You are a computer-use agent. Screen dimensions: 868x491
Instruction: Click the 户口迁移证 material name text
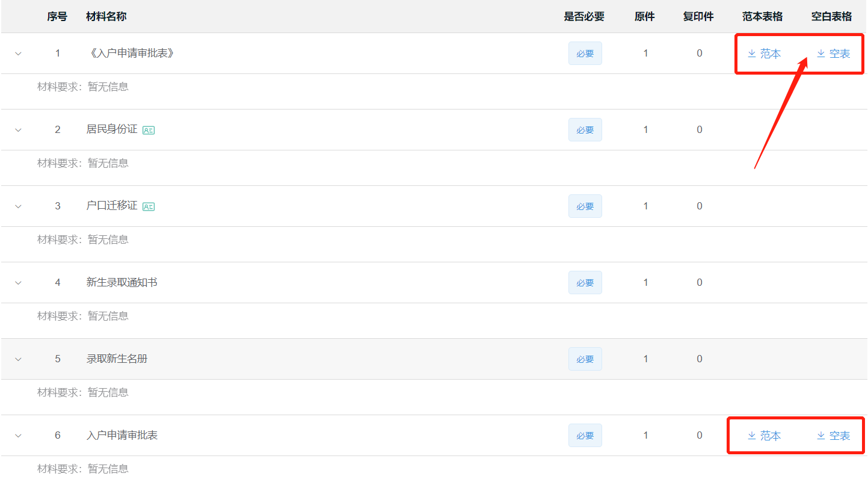click(112, 206)
